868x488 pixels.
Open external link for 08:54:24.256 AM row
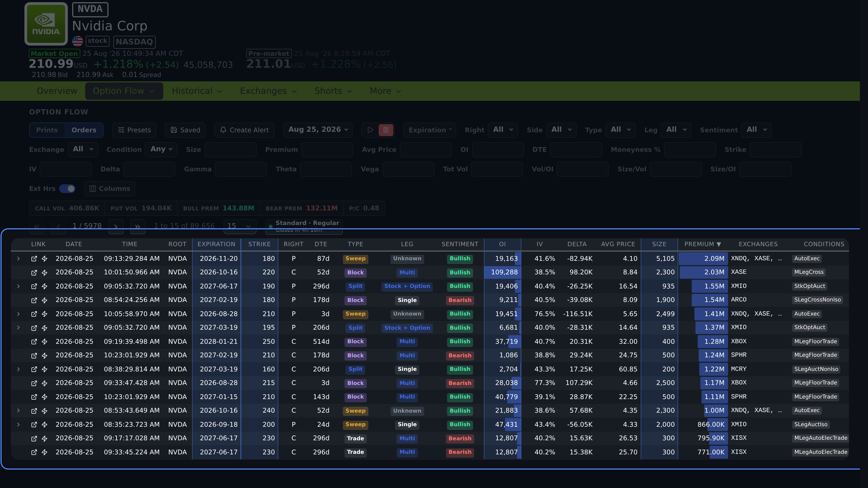coord(34,300)
